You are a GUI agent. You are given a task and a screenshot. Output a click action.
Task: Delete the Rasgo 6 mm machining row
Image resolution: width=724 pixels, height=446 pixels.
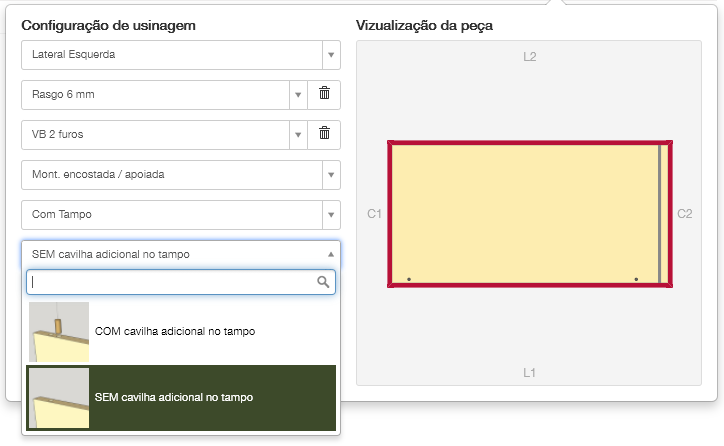(324, 94)
